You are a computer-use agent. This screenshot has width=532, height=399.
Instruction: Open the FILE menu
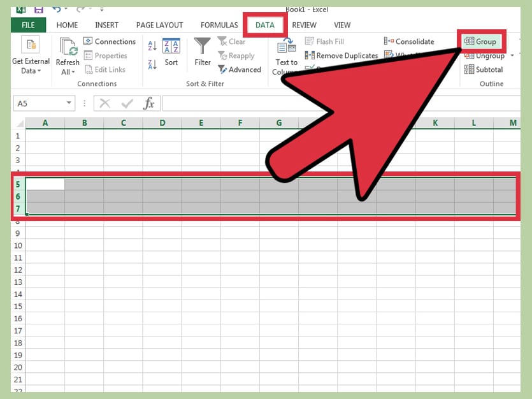(x=28, y=25)
